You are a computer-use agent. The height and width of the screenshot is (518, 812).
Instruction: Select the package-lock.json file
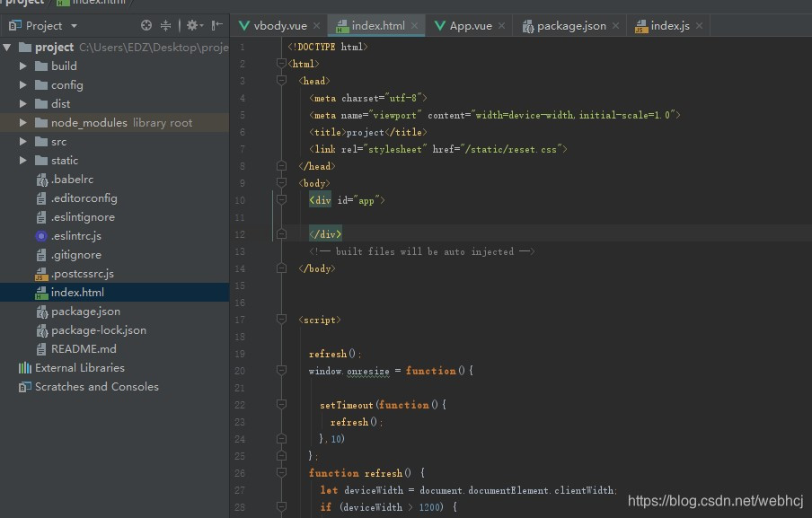114,330
